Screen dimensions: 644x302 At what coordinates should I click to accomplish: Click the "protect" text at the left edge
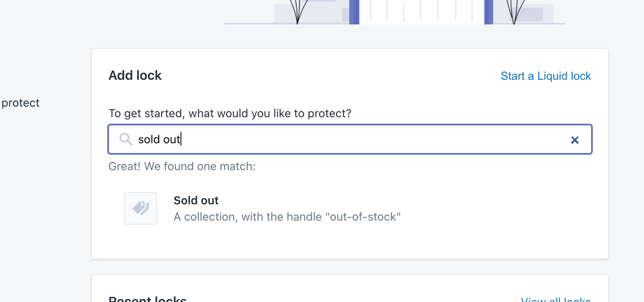[20, 103]
